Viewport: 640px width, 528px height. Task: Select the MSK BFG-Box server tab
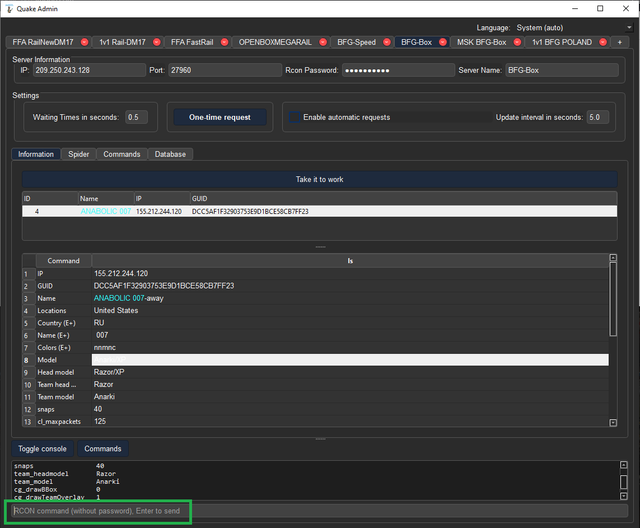pyautogui.click(x=481, y=42)
